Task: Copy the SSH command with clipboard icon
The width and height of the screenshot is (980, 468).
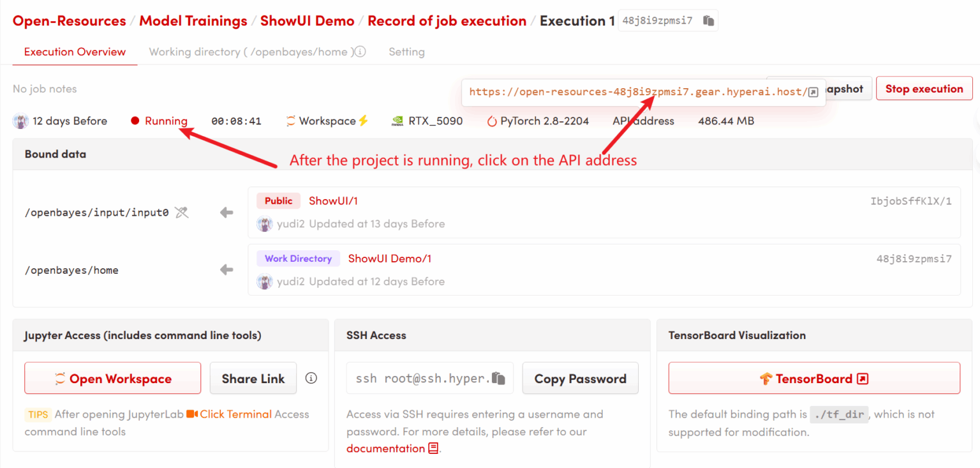Action: coord(499,379)
